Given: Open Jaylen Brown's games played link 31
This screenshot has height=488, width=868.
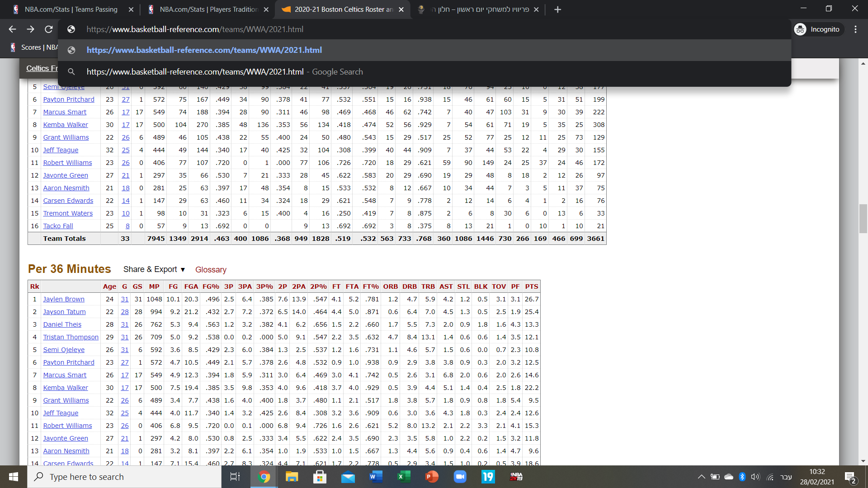Looking at the screenshot, I should [125, 299].
